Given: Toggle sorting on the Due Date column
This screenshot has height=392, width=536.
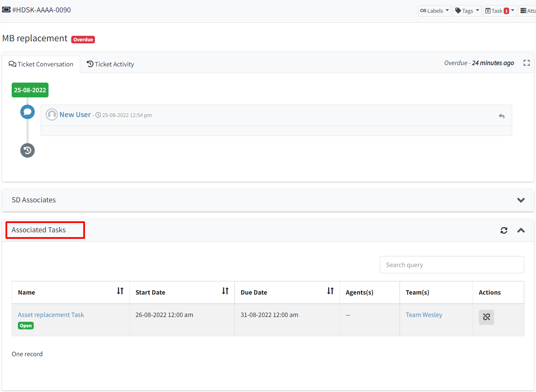Looking at the screenshot, I should pos(330,291).
